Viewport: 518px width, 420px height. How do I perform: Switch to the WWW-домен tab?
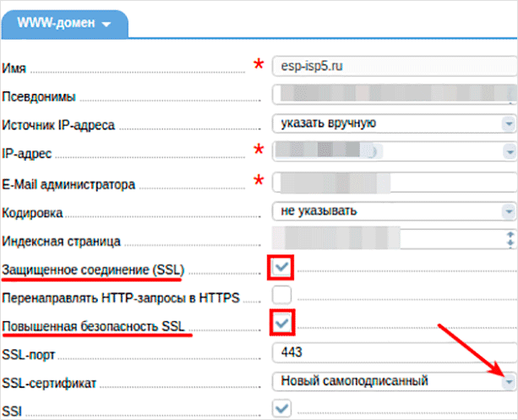59,24
